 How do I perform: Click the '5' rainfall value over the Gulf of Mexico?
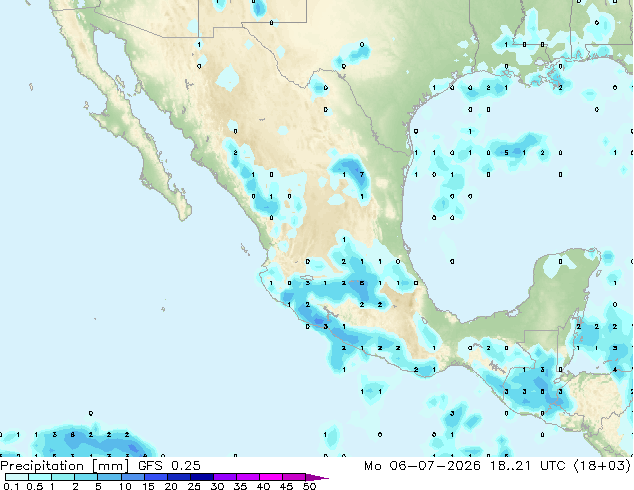pyautogui.click(x=507, y=153)
